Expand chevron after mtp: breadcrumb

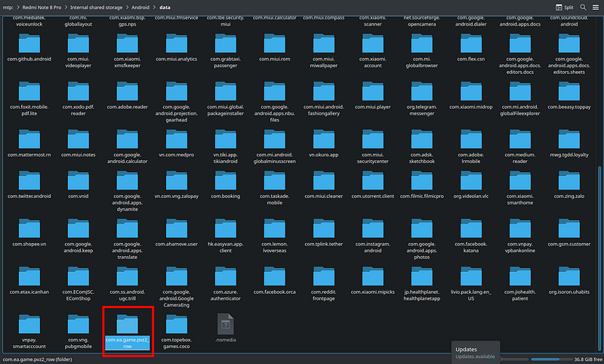coord(17,8)
